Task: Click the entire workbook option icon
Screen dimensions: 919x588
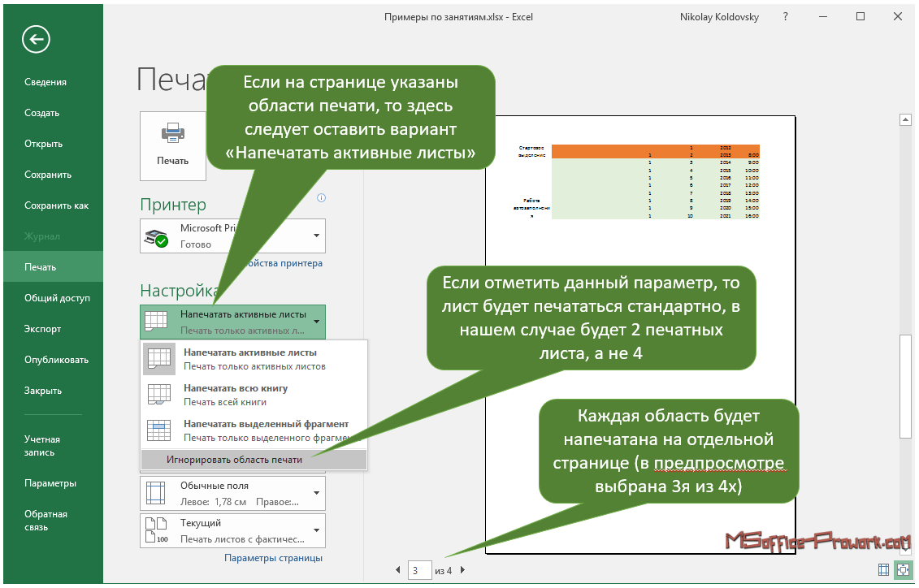Action: (x=159, y=394)
